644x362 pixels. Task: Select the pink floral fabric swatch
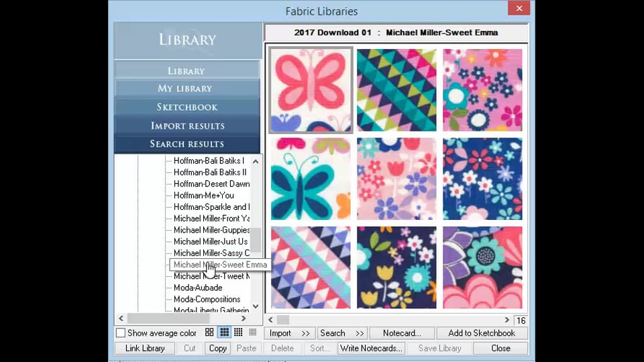point(482,90)
